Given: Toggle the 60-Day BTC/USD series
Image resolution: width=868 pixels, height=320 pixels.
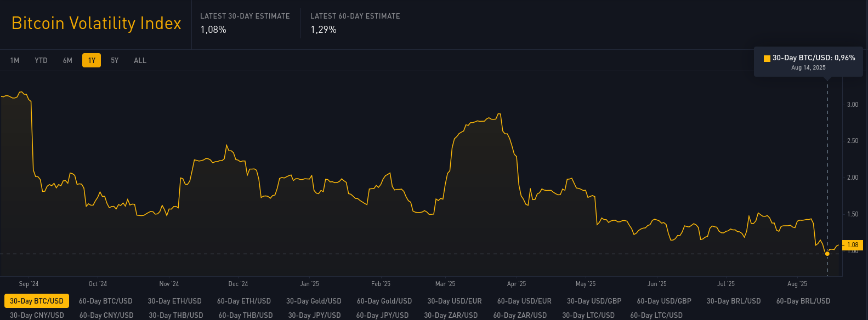Looking at the screenshot, I should pos(106,301).
